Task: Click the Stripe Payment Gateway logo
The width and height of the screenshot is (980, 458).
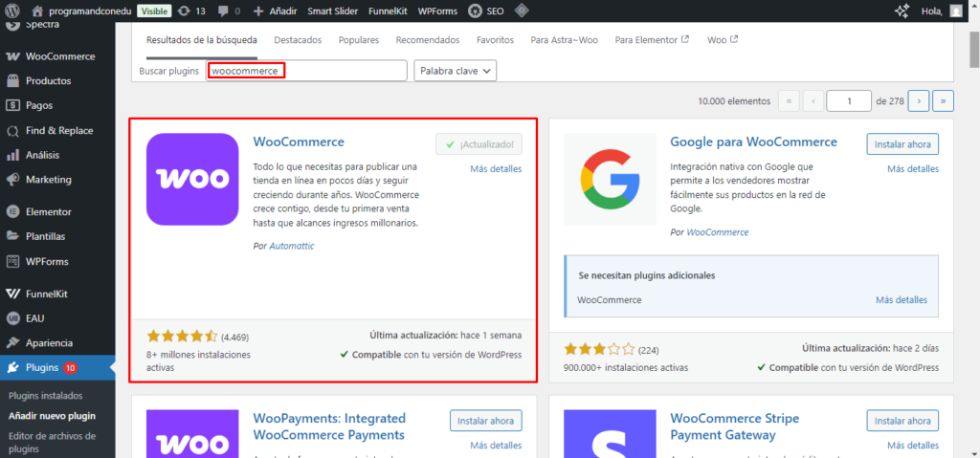Action: tap(610, 434)
